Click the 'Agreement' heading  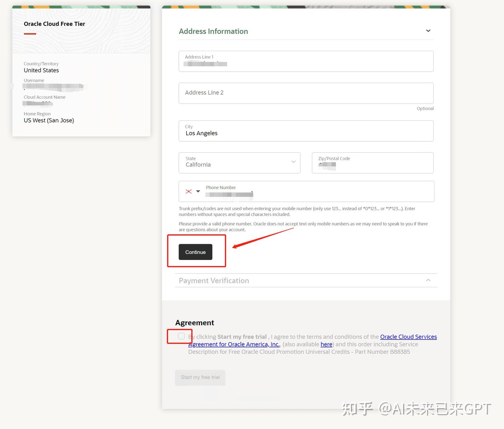pyautogui.click(x=195, y=323)
